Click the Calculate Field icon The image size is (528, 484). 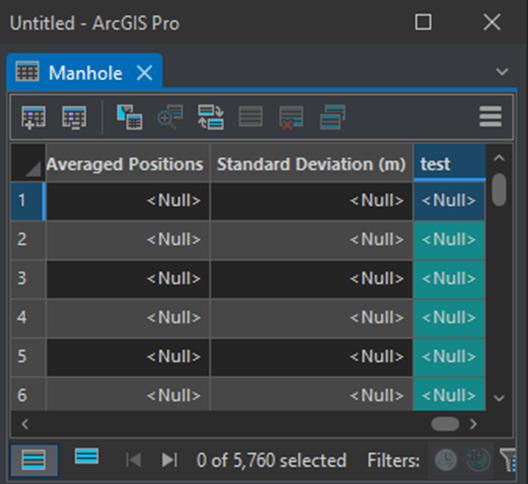coord(74,117)
